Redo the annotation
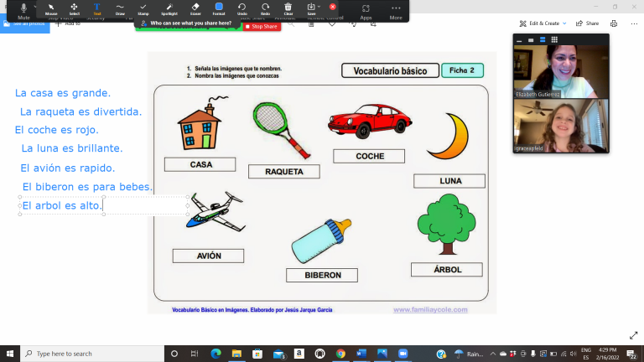This screenshot has width=644, height=362. point(265,9)
